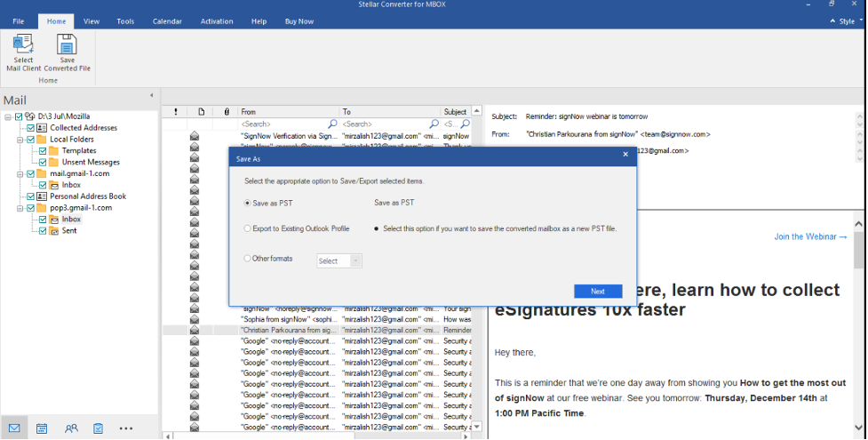
Task: Click search icon in To column
Action: [434, 124]
